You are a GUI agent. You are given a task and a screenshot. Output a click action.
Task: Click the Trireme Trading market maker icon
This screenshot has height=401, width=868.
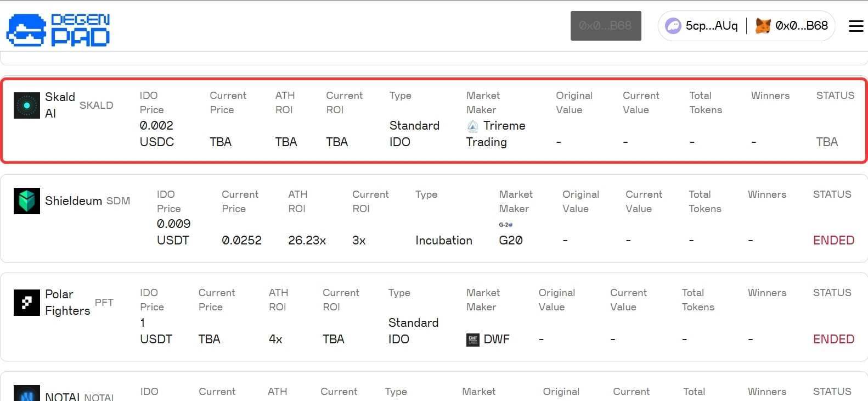click(x=472, y=126)
